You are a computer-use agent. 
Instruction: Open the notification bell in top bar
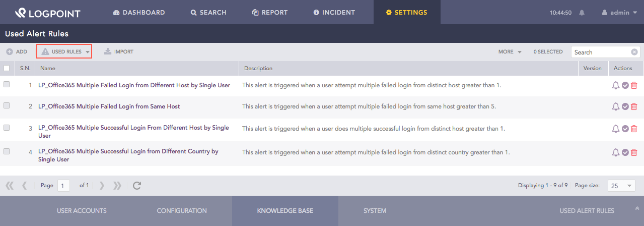[582, 13]
